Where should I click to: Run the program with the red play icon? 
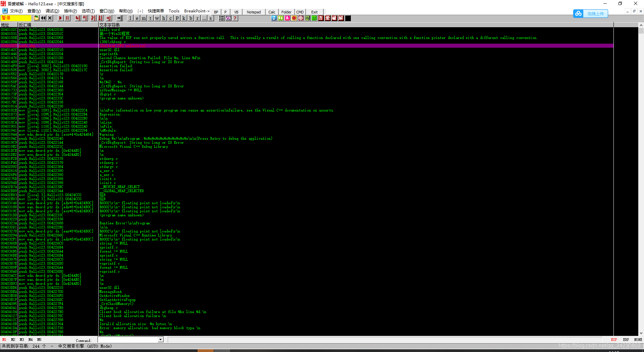(x=60, y=18)
